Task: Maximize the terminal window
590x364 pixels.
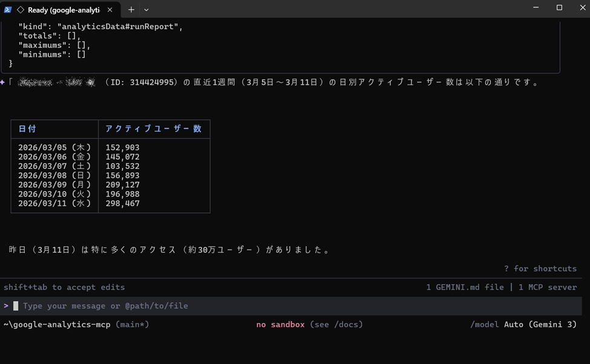Action: (x=559, y=8)
